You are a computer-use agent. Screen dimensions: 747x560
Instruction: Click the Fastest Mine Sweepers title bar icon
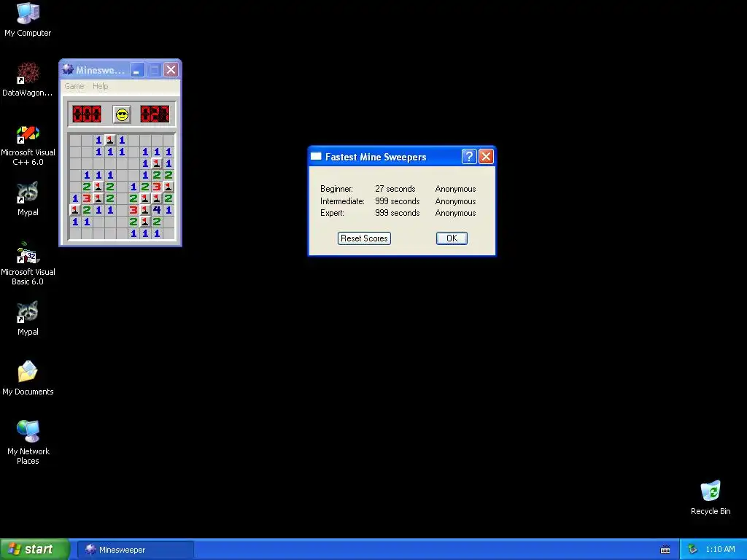(x=316, y=156)
